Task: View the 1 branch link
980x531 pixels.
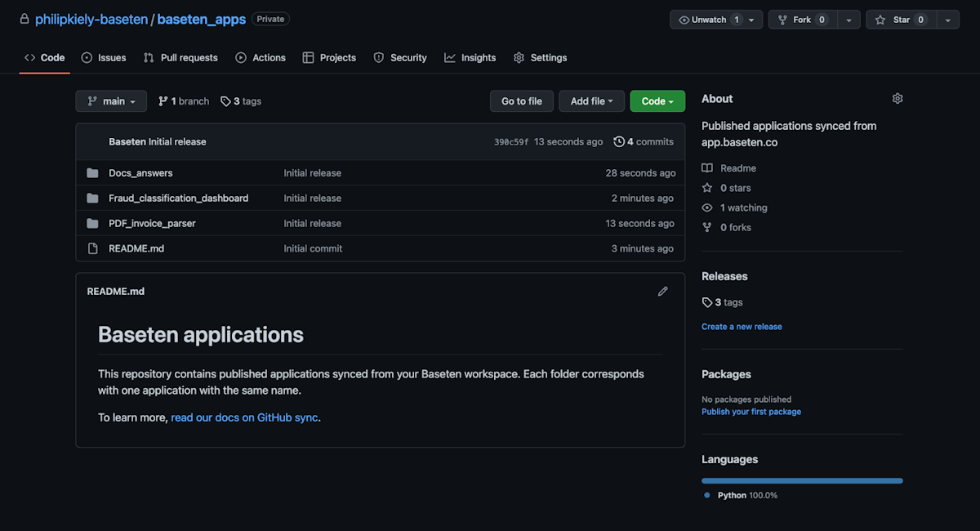Action: click(184, 101)
